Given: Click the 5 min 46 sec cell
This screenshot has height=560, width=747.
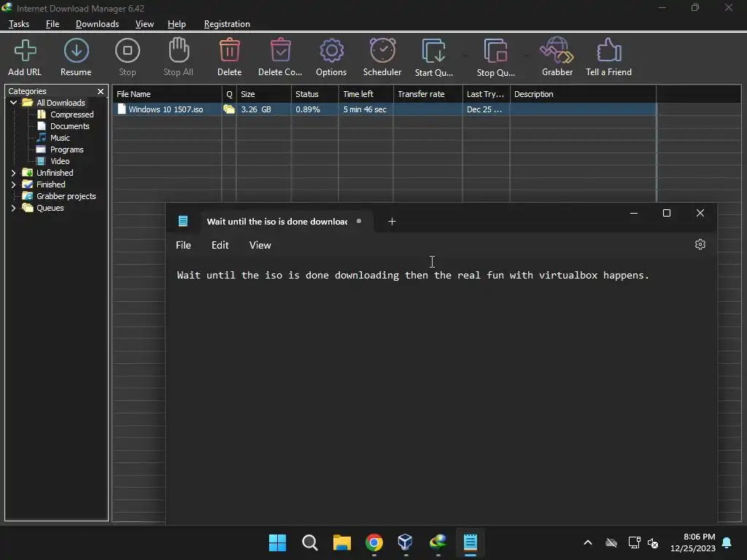Looking at the screenshot, I should 365,109.
